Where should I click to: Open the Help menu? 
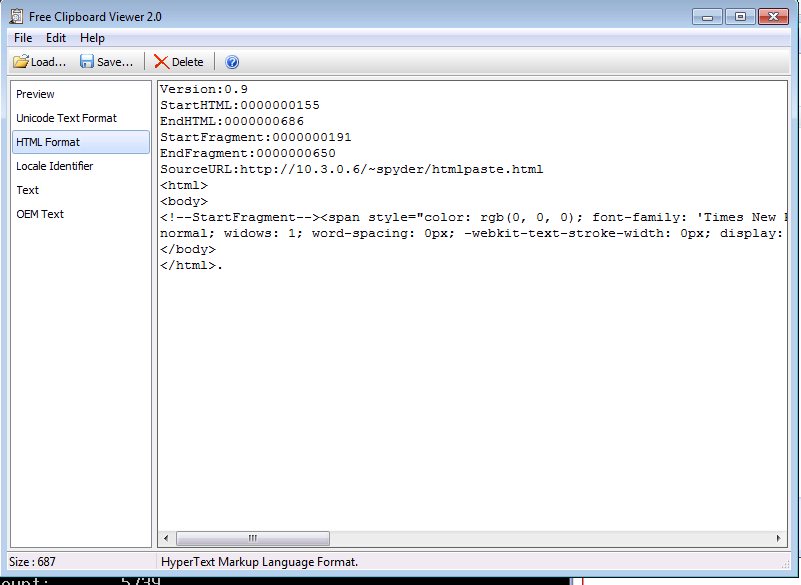(92, 38)
